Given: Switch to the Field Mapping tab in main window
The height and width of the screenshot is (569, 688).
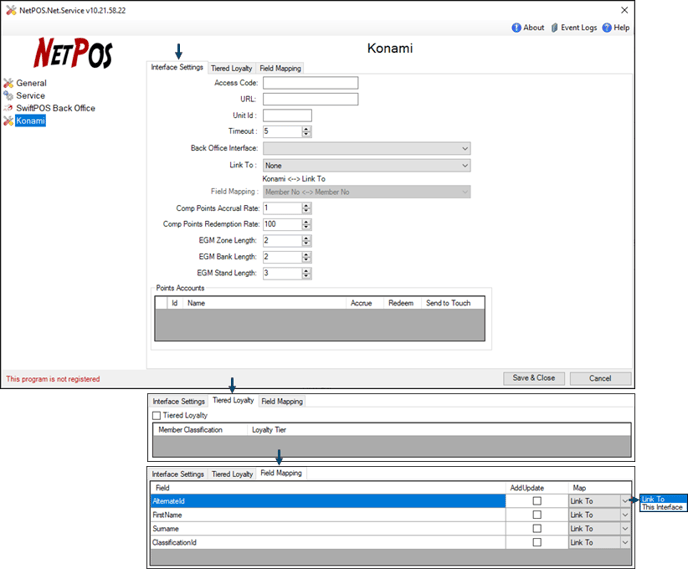Looking at the screenshot, I should pos(280,68).
